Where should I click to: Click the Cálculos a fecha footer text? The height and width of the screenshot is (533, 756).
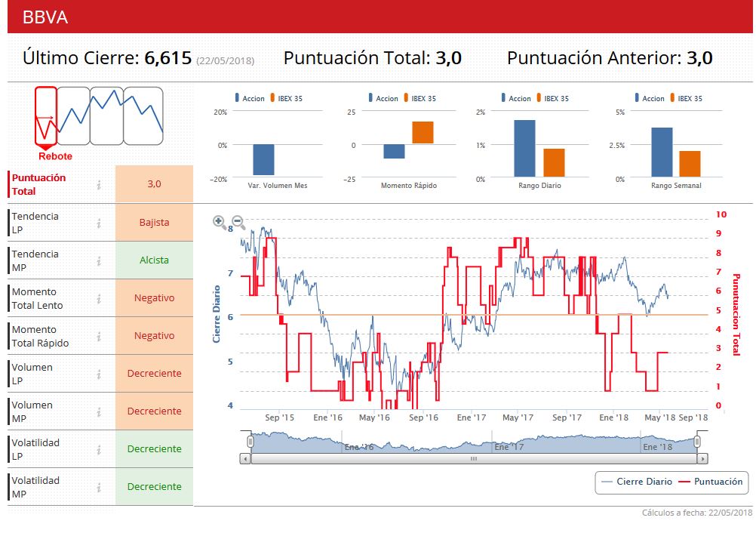coord(696,513)
